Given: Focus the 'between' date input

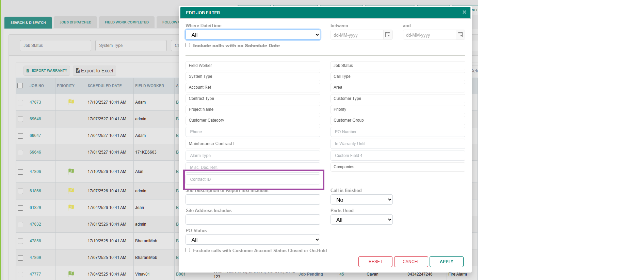Looking at the screenshot, I should point(357,35).
